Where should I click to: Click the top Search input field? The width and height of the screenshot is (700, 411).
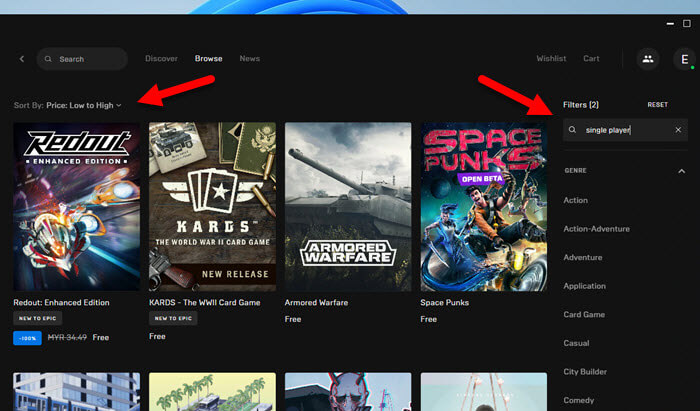[x=82, y=59]
